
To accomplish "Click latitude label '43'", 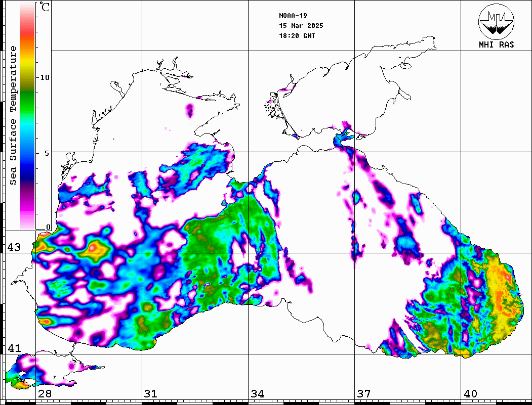I will click(14, 247).
